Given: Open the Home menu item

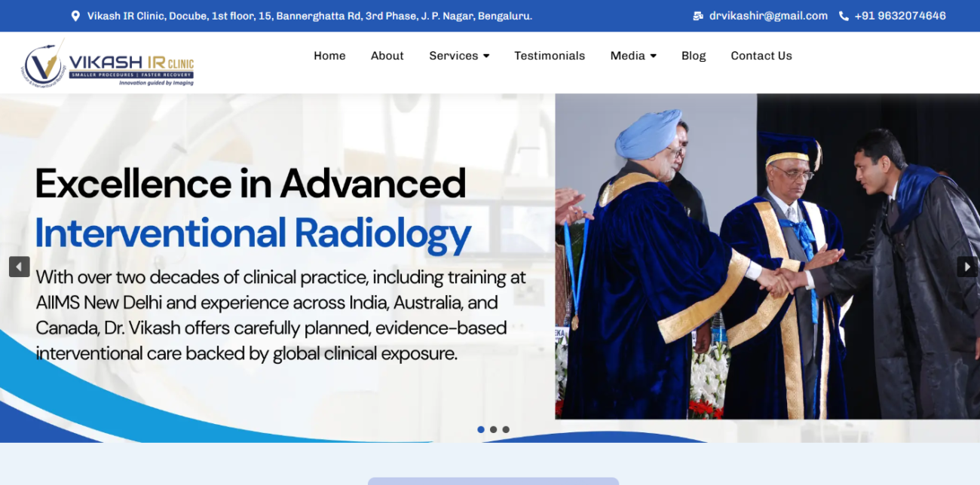Looking at the screenshot, I should [329, 56].
